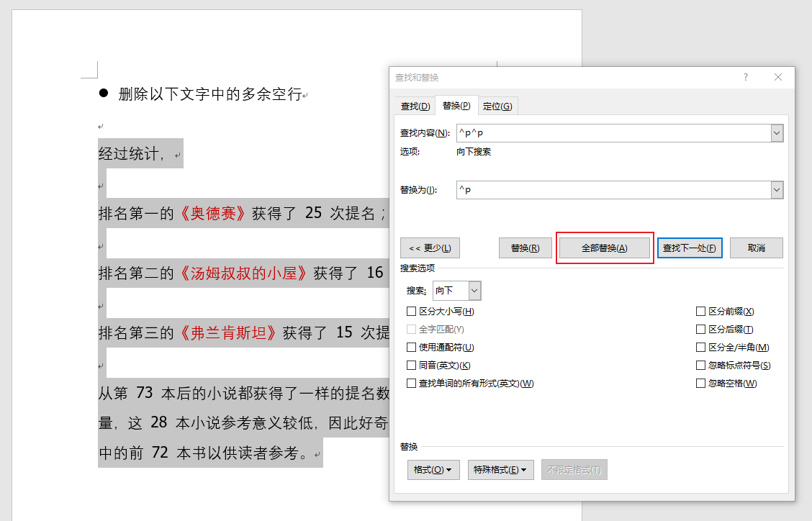Viewport: 812px width, 521px height.
Task: Open the 定位(G) tab
Action: [497, 107]
